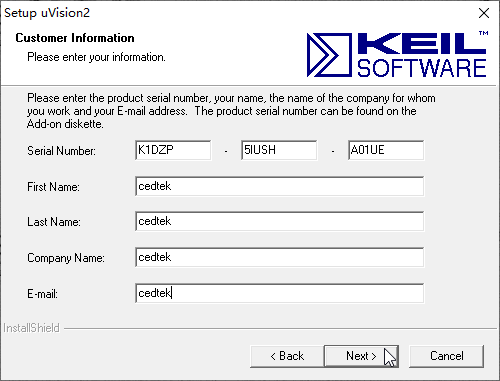Viewport: 500px width, 381px height.
Task: Focus the first serial field containing K1DZP
Action: pos(173,150)
